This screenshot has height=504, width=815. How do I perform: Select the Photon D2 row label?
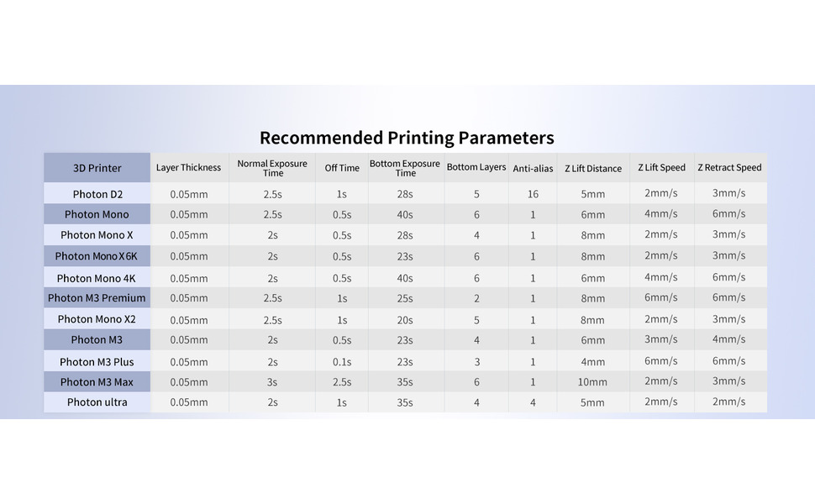point(97,194)
